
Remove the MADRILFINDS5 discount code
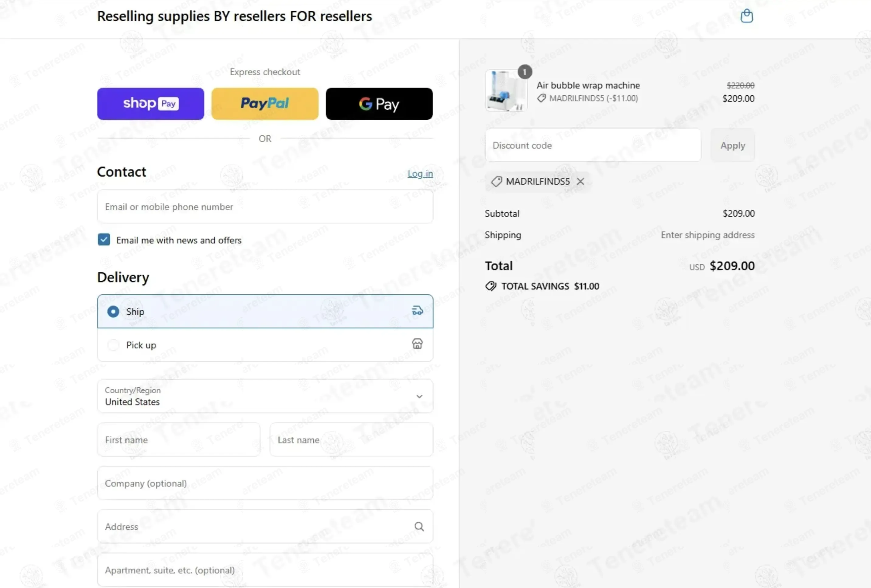coord(580,181)
